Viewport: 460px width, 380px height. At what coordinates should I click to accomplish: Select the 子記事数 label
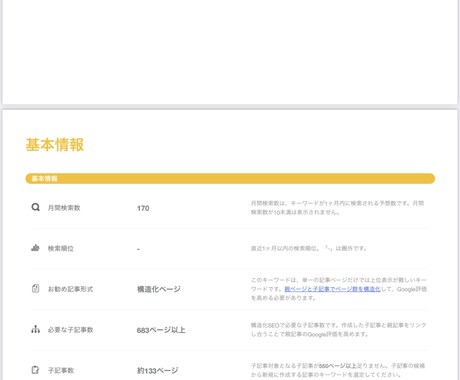coord(61,370)
